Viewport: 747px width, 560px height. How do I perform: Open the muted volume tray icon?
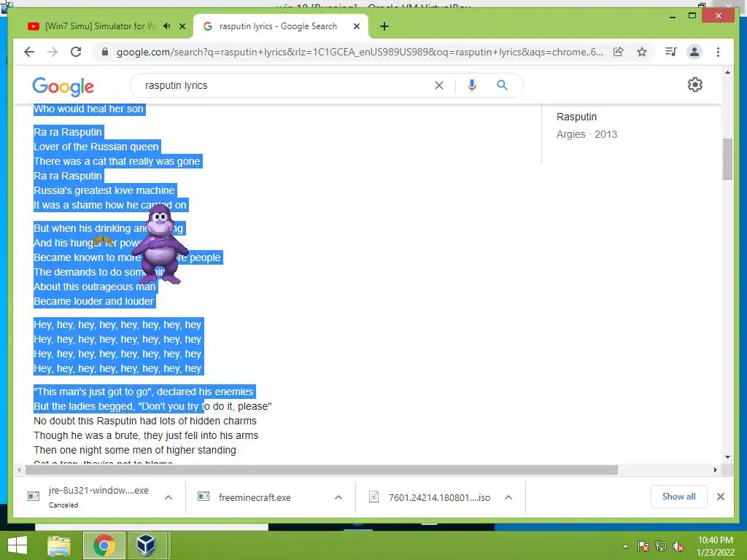pyautogui.click(x=678, y=546)
